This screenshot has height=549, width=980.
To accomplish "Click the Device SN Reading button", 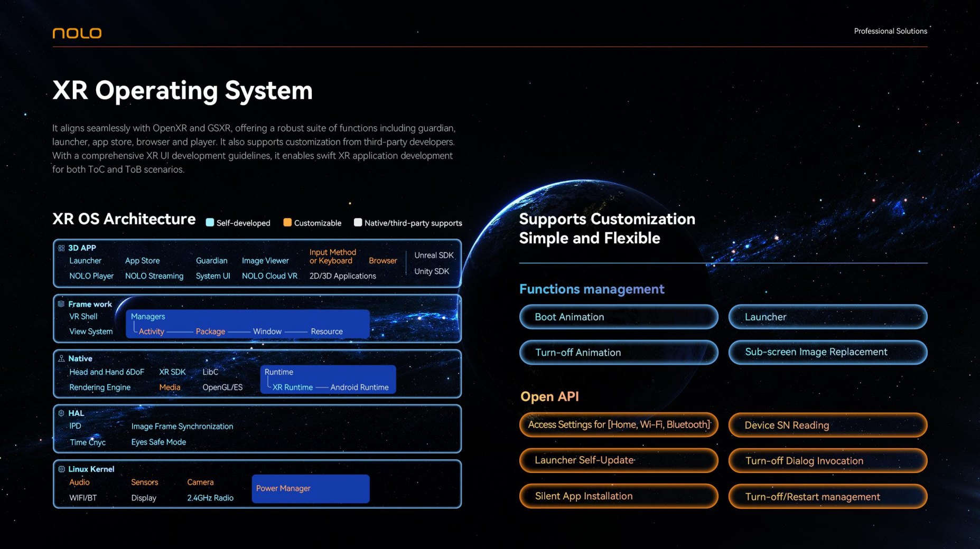I will (828, 425).
